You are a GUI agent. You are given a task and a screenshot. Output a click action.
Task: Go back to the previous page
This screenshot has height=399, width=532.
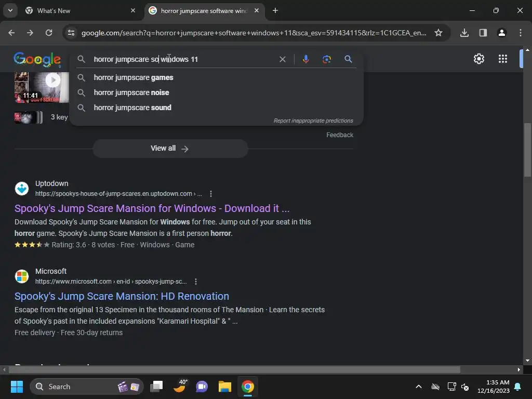pos(11,33)
